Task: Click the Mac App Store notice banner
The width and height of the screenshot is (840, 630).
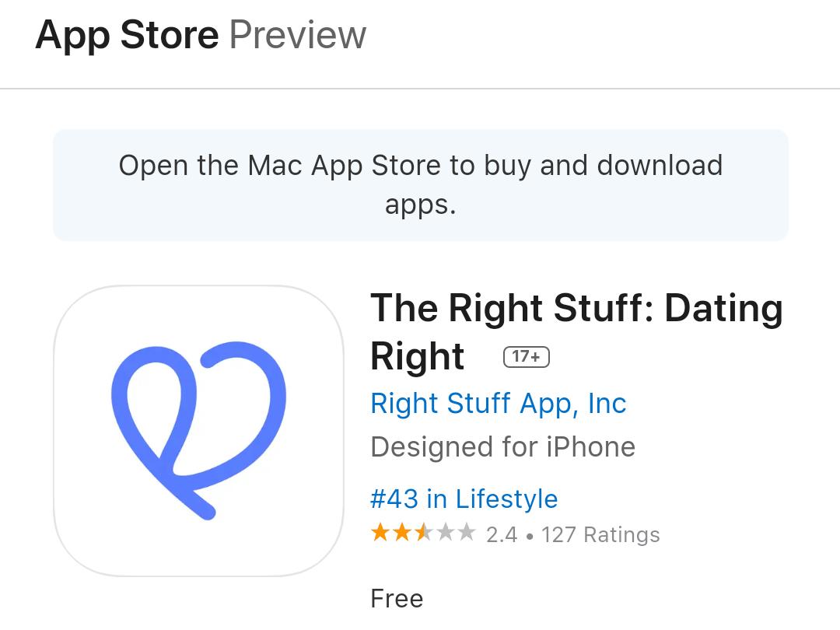Action: tap(420, 184)
